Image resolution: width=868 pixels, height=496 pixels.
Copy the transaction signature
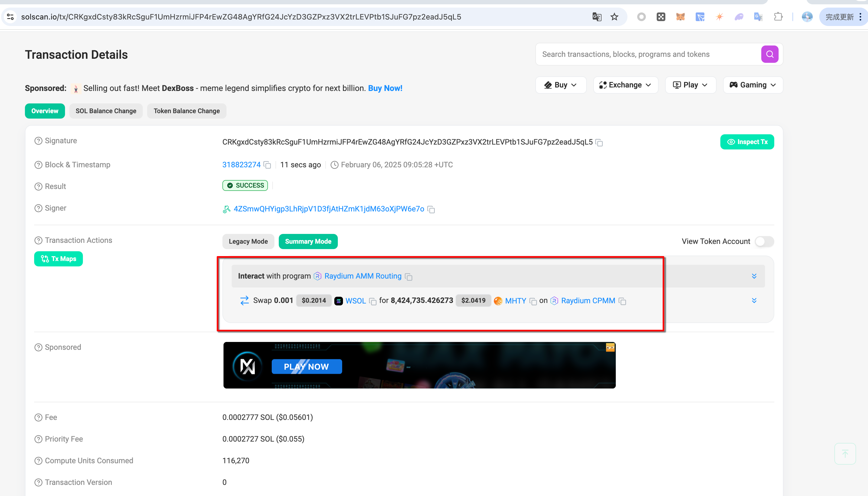[x=599, y=143]
